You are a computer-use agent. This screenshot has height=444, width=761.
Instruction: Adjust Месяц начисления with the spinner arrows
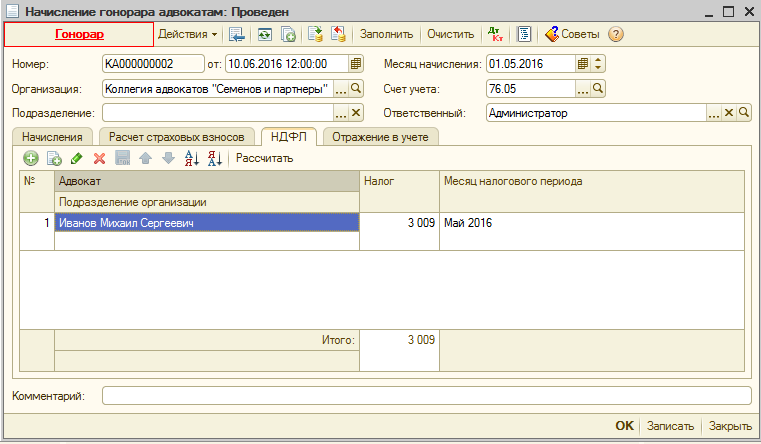click(x=598, y=64)
